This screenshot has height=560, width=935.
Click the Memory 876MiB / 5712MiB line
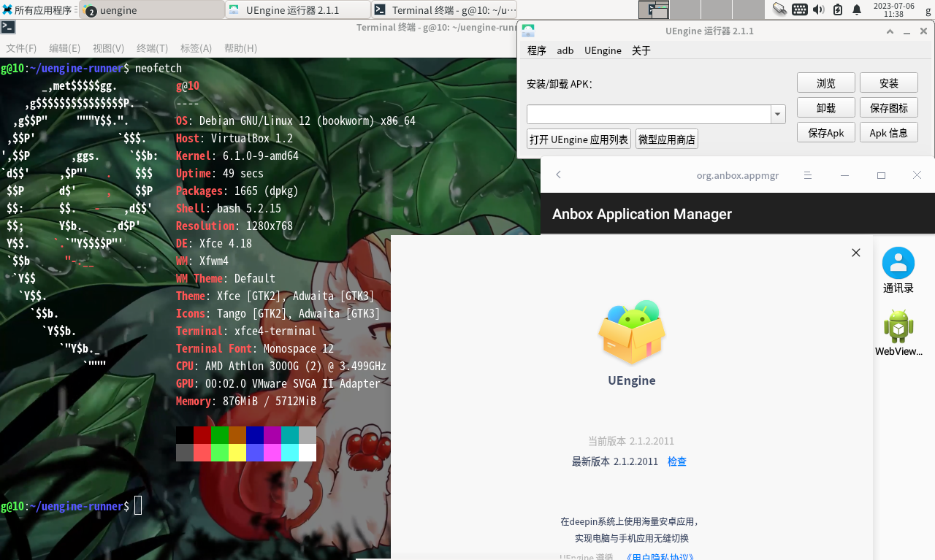[x=246, y=402]
